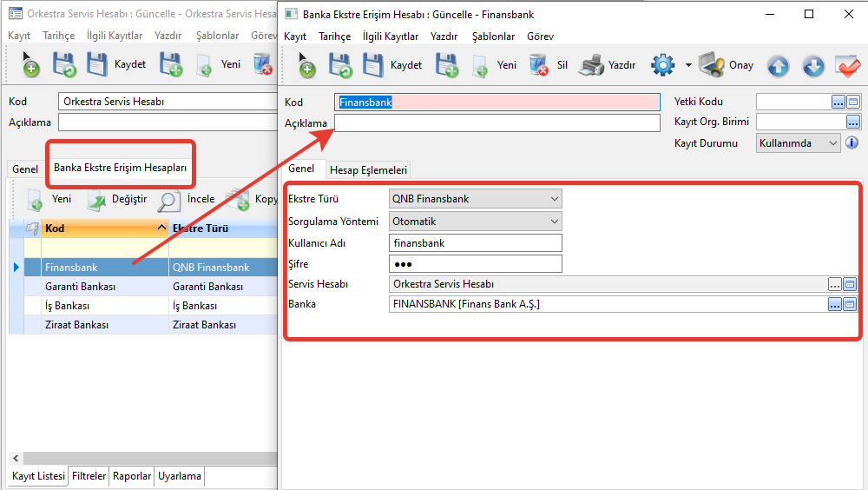Select the Garanti Bankası row
This screenshot has height=490, width=868.
tap(81, 287)
